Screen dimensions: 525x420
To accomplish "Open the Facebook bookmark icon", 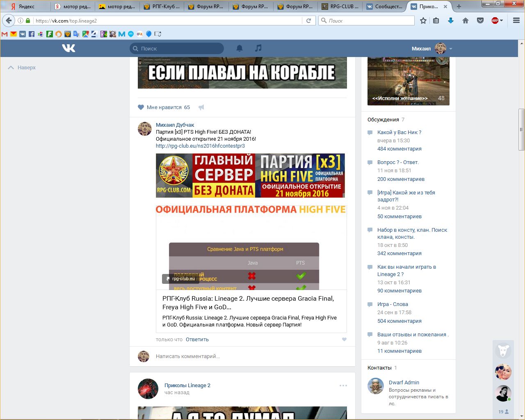I will [32, 34].
